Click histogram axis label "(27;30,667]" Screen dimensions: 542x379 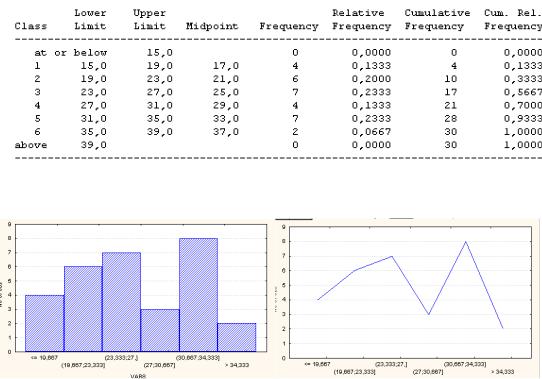click(160, 365)
